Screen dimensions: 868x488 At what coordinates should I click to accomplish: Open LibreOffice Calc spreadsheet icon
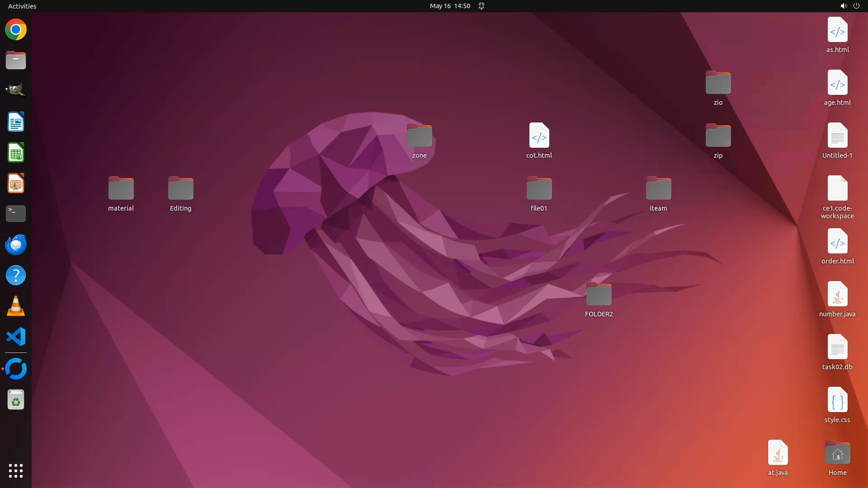point(16,153)
